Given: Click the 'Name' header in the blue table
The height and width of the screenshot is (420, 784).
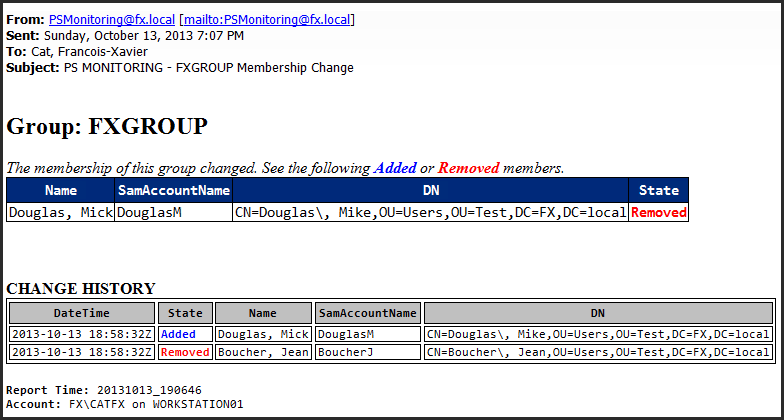Looking at the screenshot, I should [x=61, y=190].
